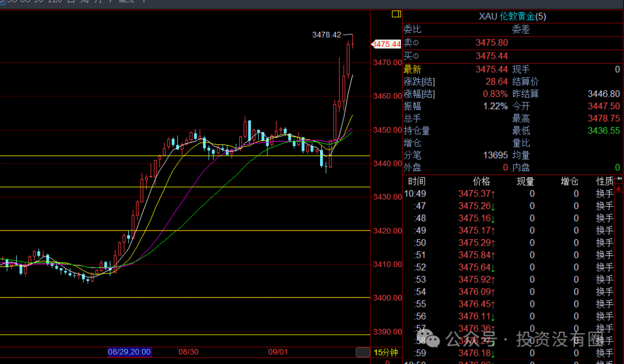Click the 3470.00 price axis label
Screen dimensions: 624x364
(x=387, y=62)
